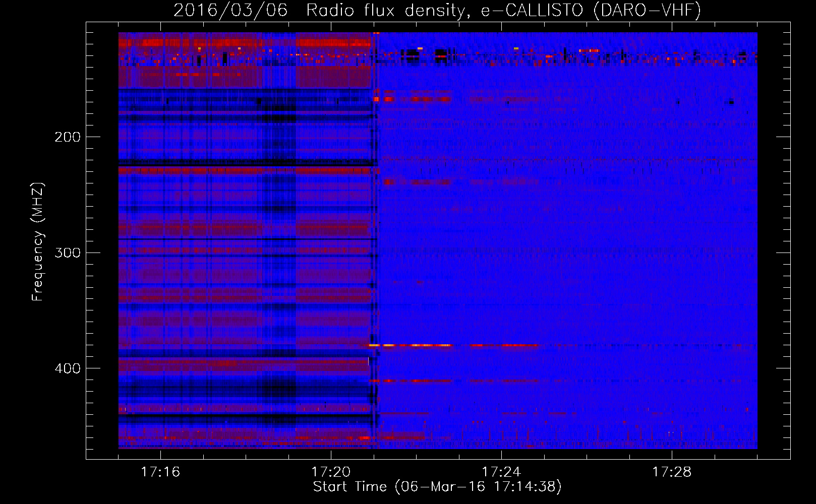
Task: Click the 'Start Time (06-Mar-16 17:14:38)' label
Action: [437, 487]
